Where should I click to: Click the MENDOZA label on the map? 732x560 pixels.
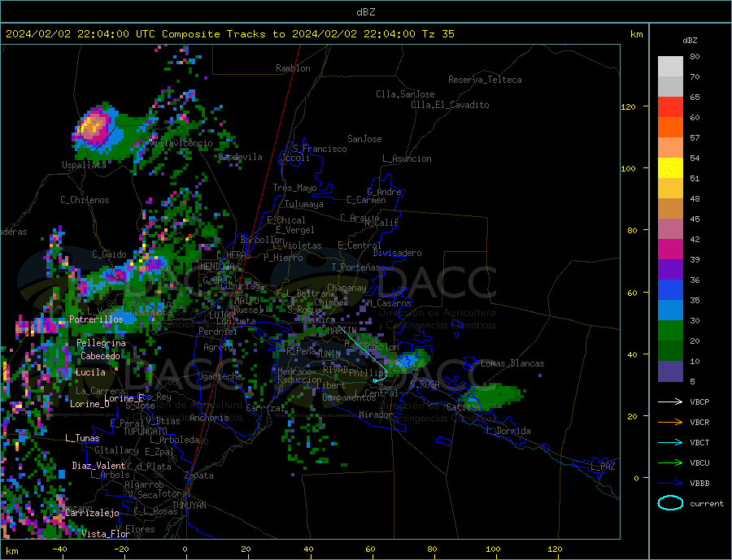point(217,267)
